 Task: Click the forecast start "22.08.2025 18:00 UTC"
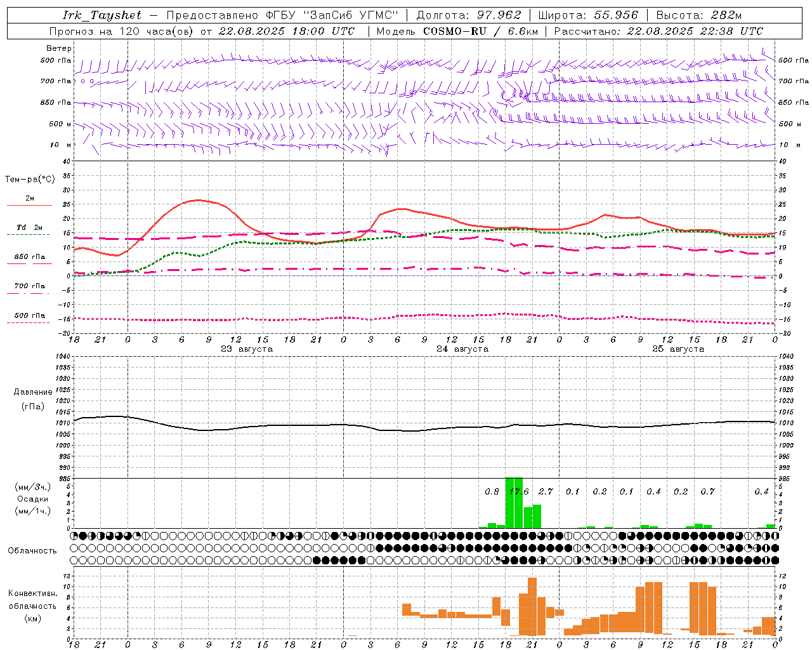click(x=287, y=31)
